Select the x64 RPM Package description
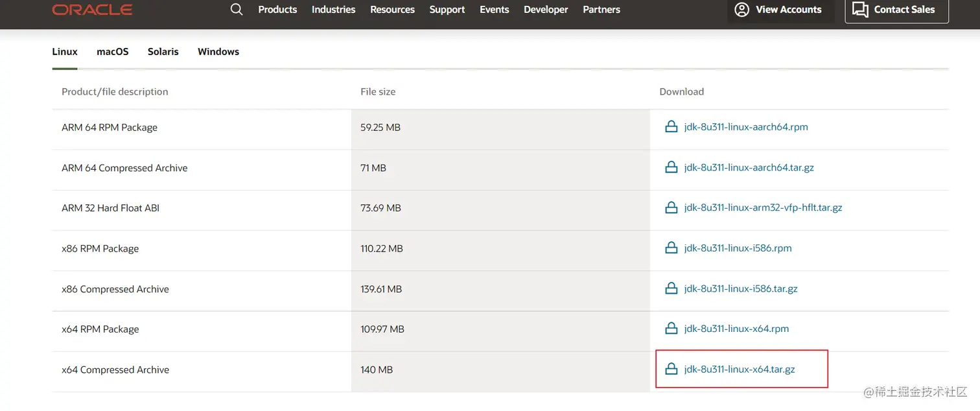Image resolution: width=980 pixels, height=411 pixels. (100, 329)
